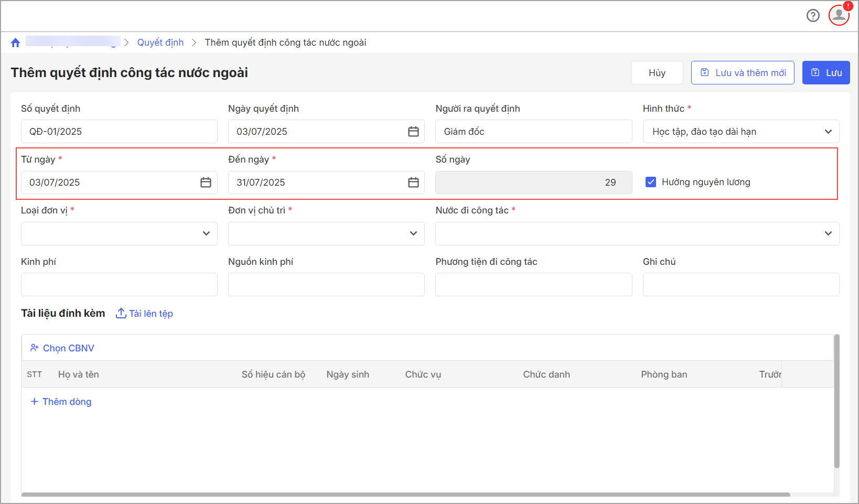
Task: Open the Loại đơn vị dropdown
Action: coord(206,233)
